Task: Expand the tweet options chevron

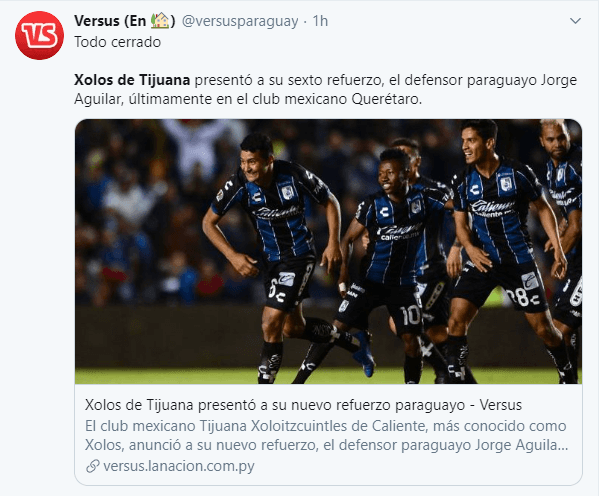Action: click(x=575, y=21)
